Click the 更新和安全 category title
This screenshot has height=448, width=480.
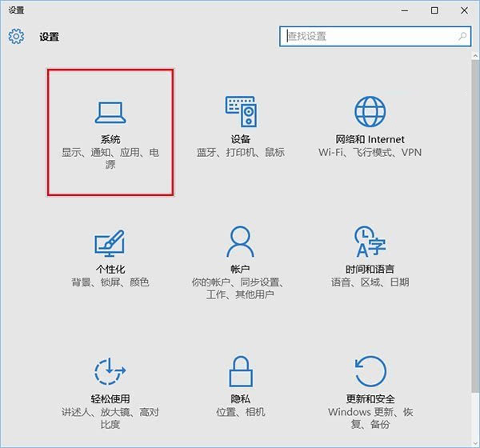[370, 399]
